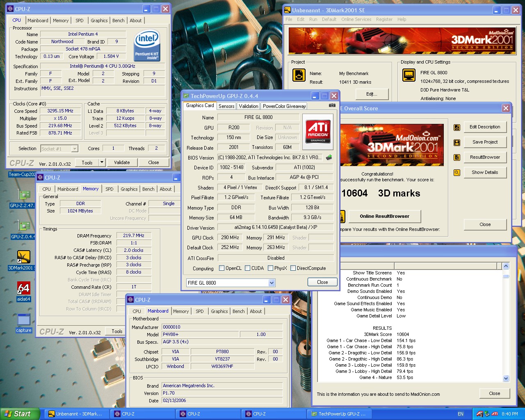
Task: Click the GPU Clock 290 MHz field
Action: pos(230,237)
